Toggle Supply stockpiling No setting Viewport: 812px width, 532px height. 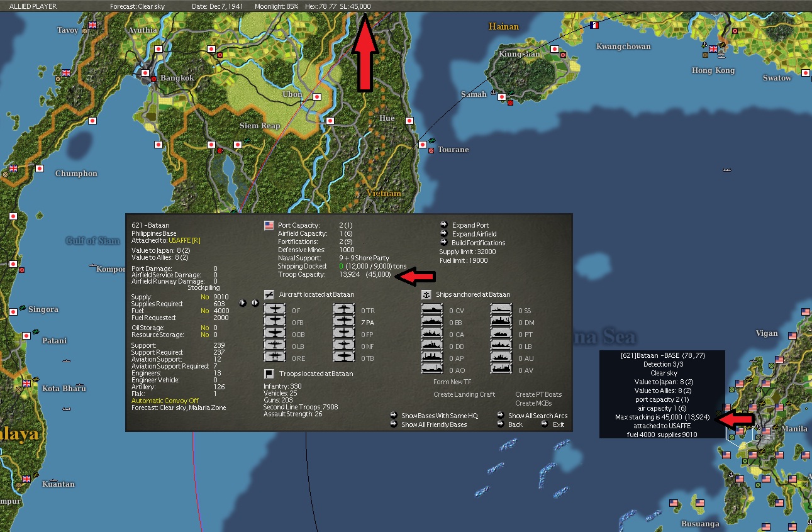point(205,297)
